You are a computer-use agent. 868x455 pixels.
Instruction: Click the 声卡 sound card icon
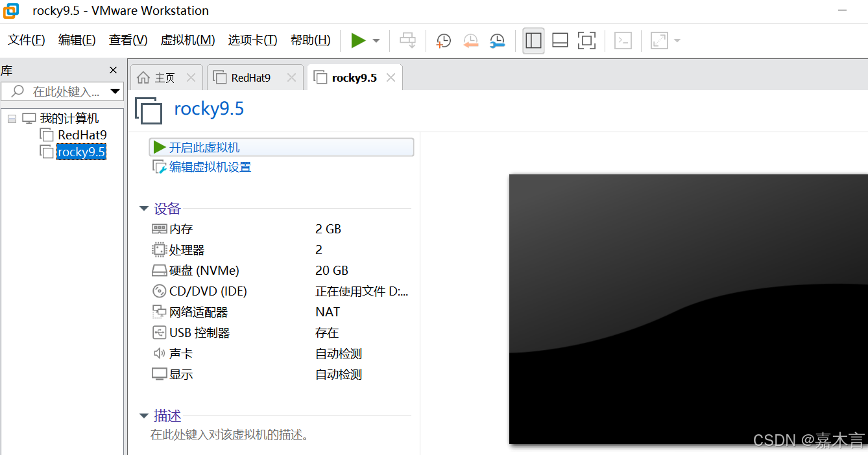[159, 353]
